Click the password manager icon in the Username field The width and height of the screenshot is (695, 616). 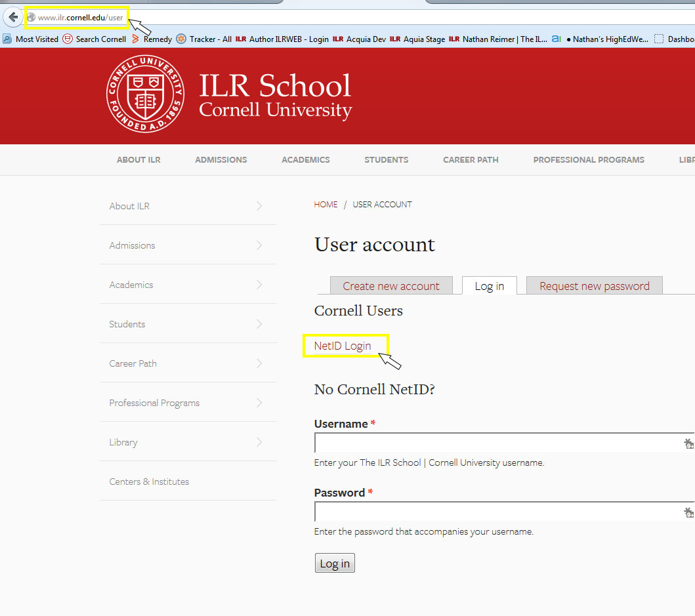click(x=688, y=443)
